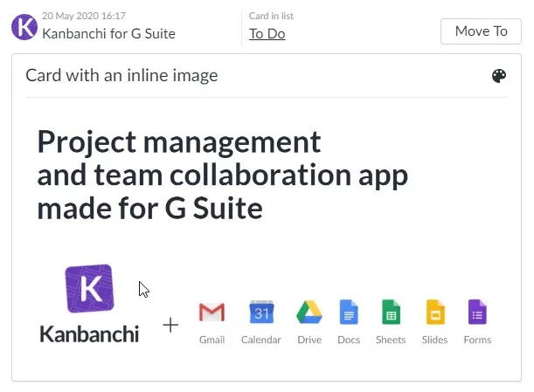Click the 'Card in list' label
534x392 pixels.
pyautogui.click(x=271, y=16)
